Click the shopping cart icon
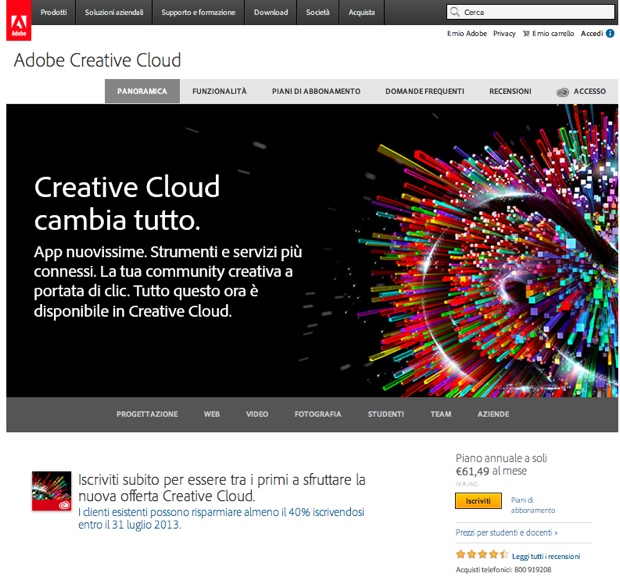Screen dimensions: 620x581 coord(526,34)
